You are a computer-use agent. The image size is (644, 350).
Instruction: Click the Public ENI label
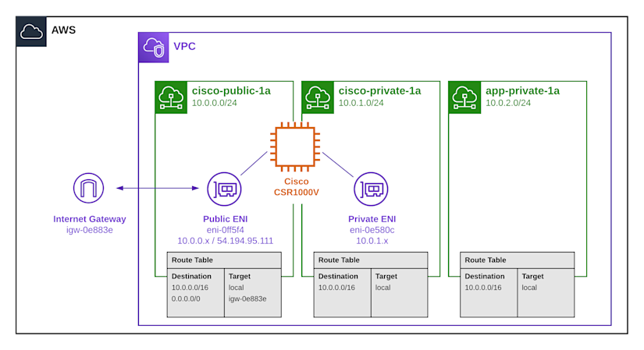coord(225,219)
